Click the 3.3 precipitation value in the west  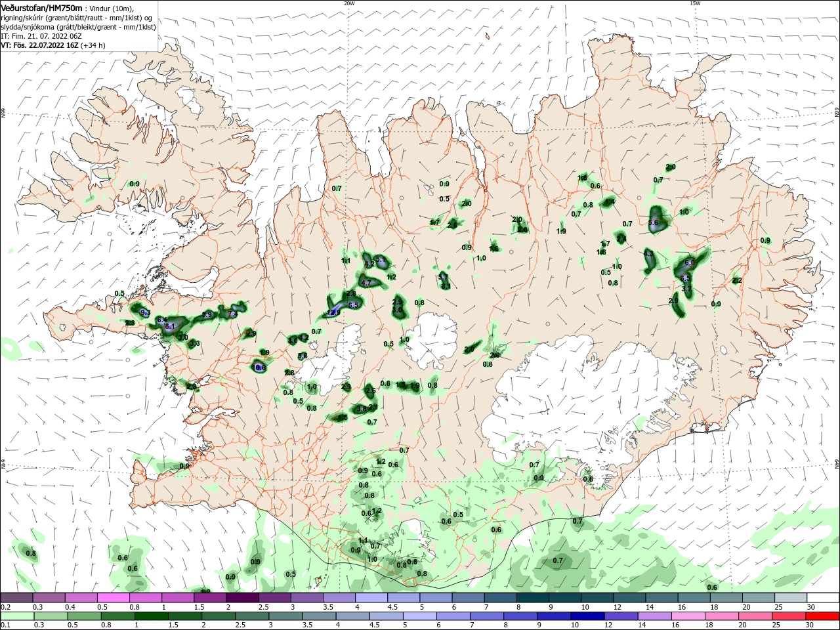pos(194,344)
